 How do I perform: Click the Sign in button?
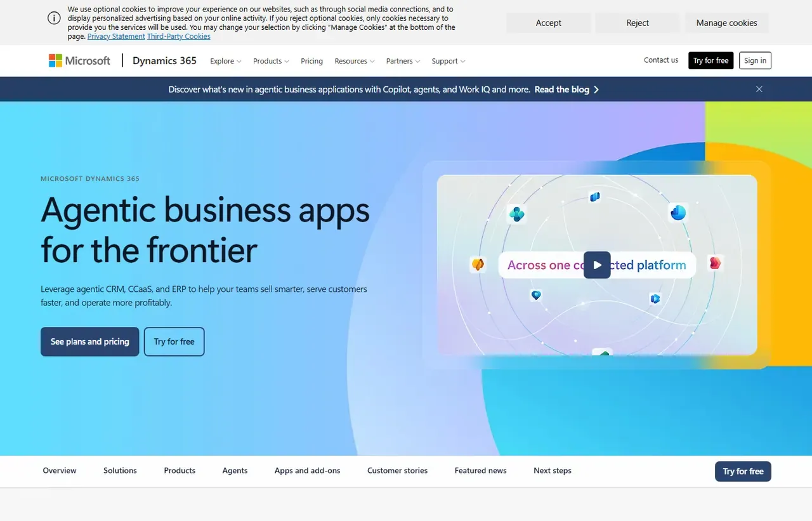[x=755, y=61]
